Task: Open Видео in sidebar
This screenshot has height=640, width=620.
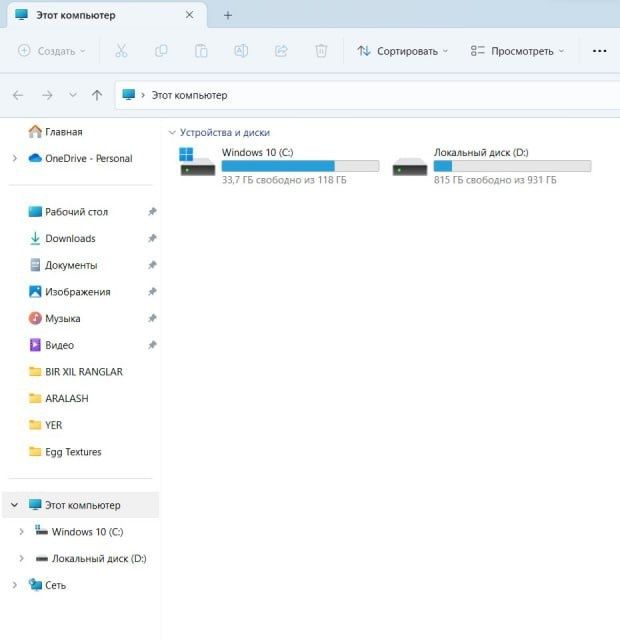Action: click(51, 345)
